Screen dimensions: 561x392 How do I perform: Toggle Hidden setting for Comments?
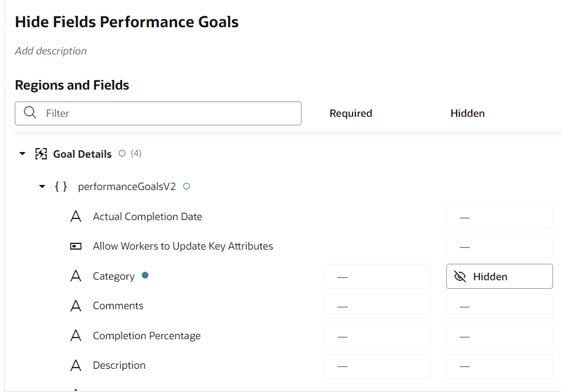(x=500, y=306)
